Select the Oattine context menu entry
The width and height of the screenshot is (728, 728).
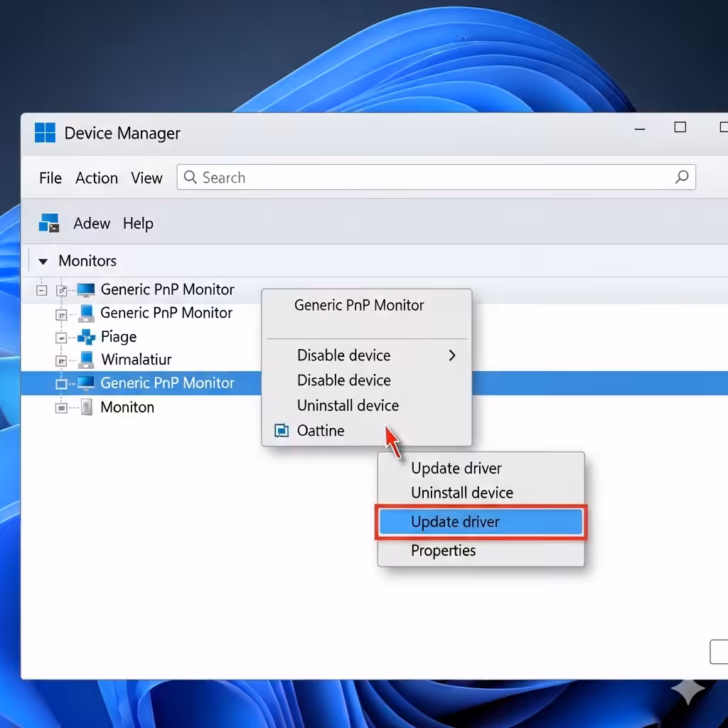pyautogui.click(x=367, y=430)
